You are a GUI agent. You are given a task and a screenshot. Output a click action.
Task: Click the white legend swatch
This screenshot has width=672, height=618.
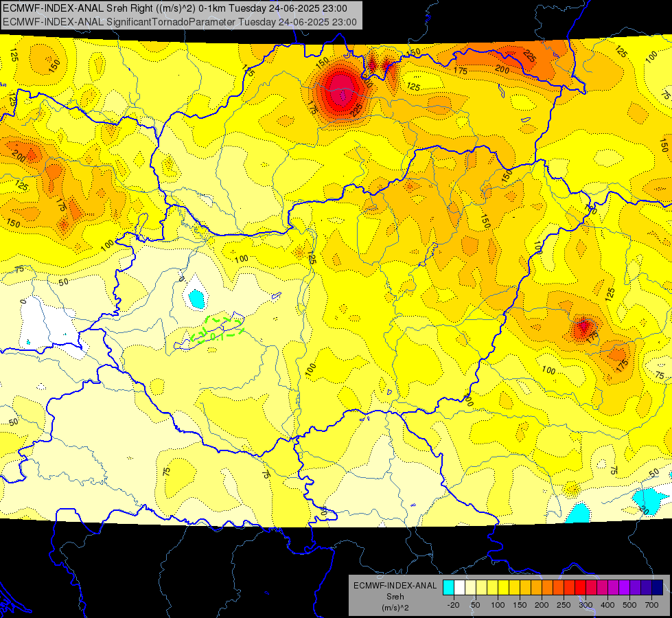(x=459, y=588)
